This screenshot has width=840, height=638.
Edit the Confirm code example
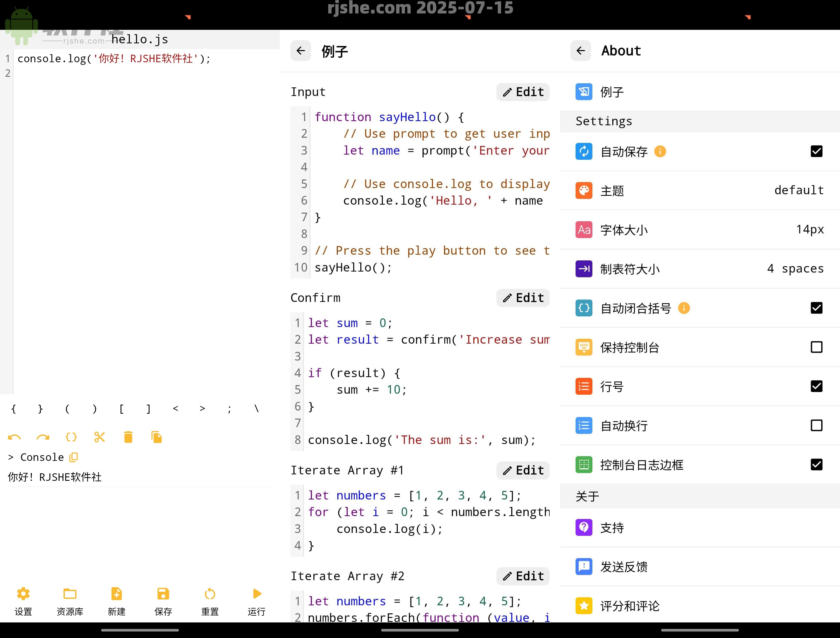pyautogui.click(x=522, y=298)
